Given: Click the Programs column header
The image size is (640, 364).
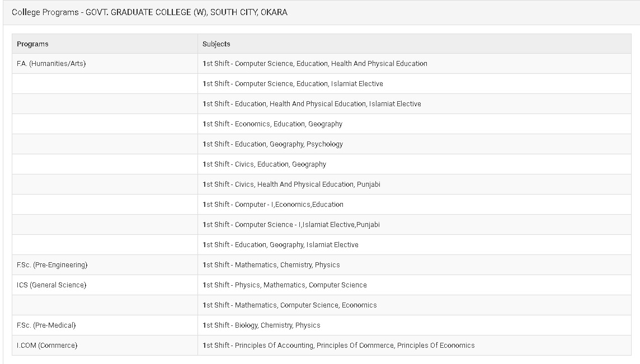Looking at the screenshot, I should [x=105, y=44].
